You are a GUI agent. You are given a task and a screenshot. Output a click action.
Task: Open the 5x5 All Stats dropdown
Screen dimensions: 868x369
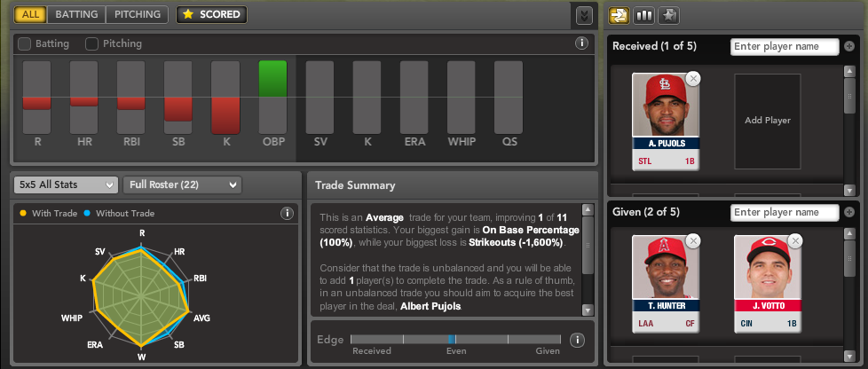(x=67, y=184)
